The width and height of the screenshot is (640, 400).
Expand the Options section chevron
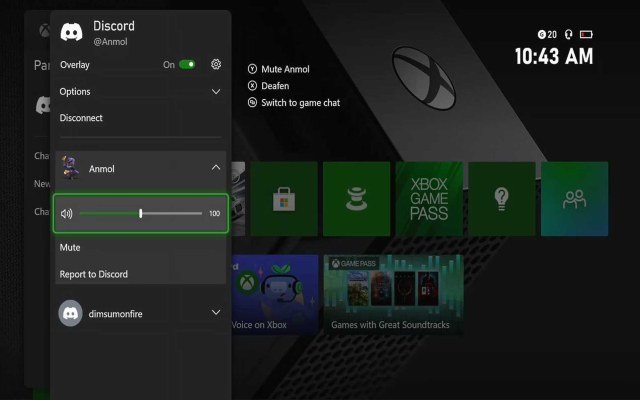pyautogui.click(x=216, y=92)
